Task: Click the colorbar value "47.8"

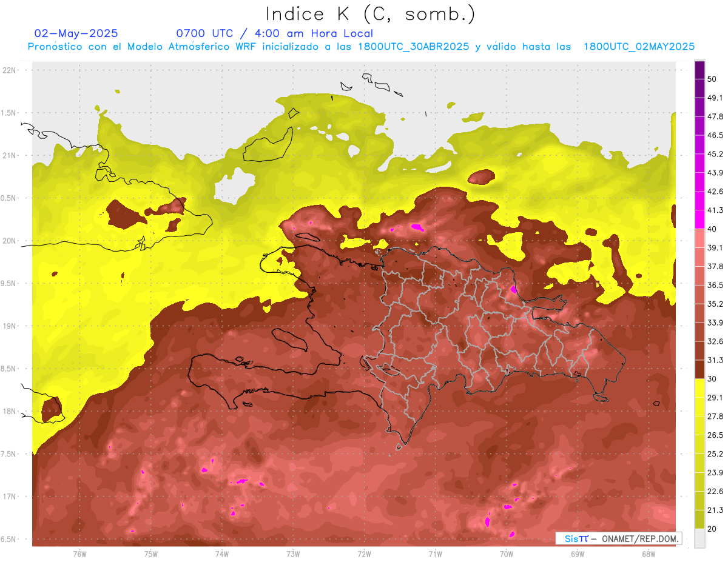Action: (715, 117)
